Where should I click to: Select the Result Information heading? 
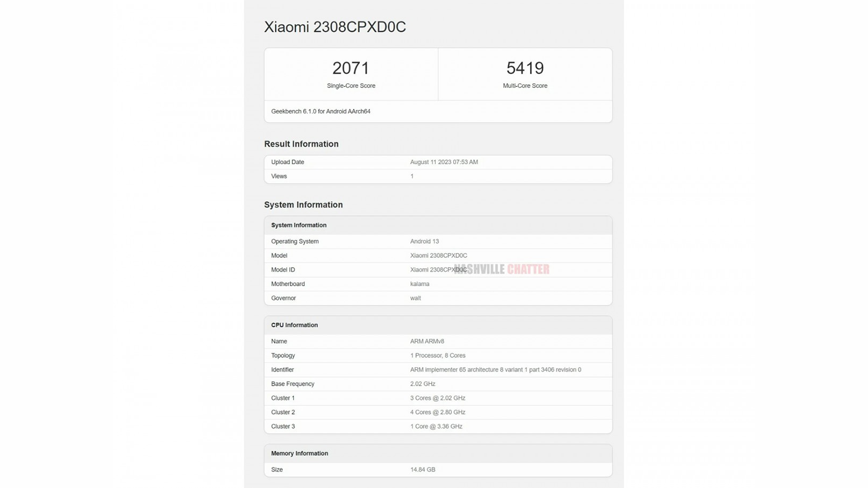(301, 144)
